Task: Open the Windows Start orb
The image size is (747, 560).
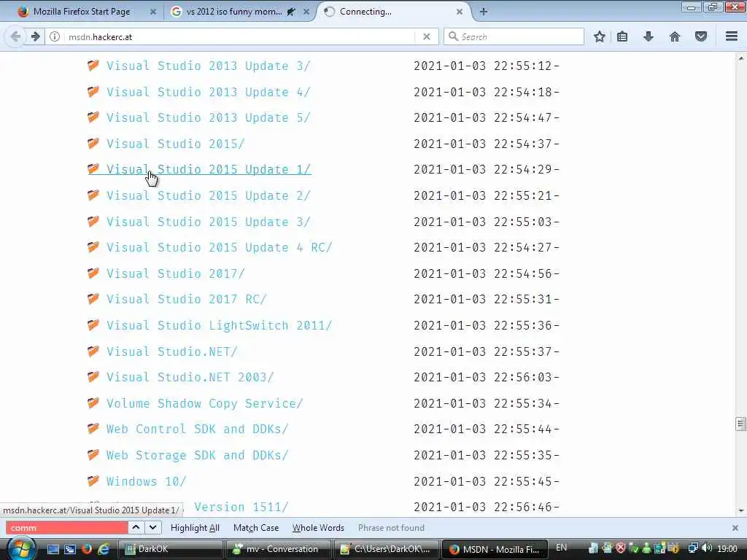Action: pyautogui.click(x=21, y=548)
